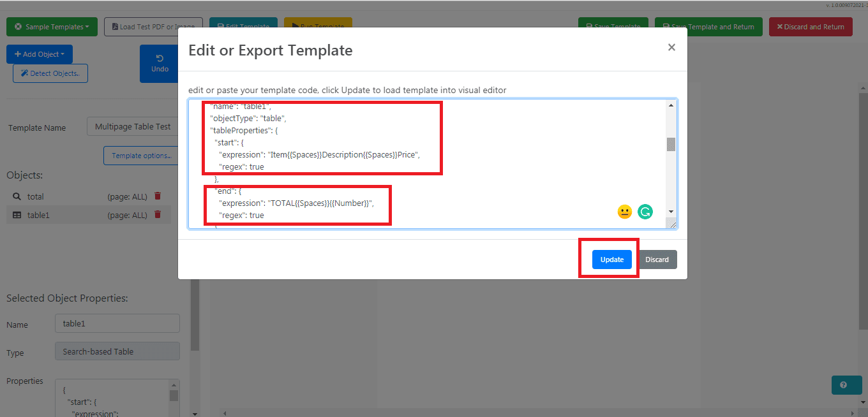Click Load Test PDF or Image
This screenshot has height=417, width=868.
click(153, 27)
